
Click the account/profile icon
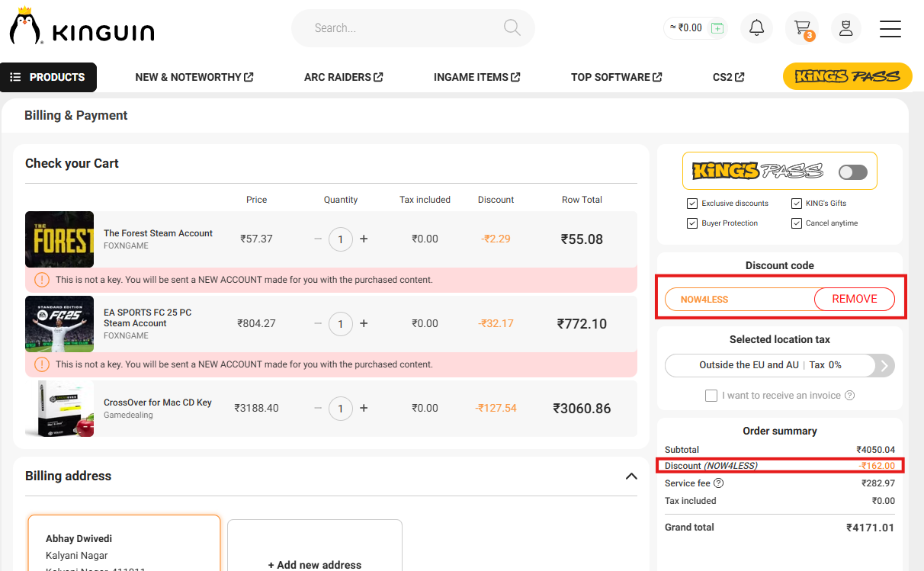pos(846,27)
